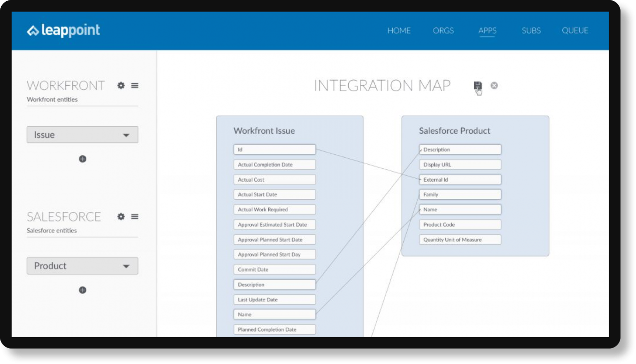
Task: Go to the HOME menu item
Action: pos(399,31)
